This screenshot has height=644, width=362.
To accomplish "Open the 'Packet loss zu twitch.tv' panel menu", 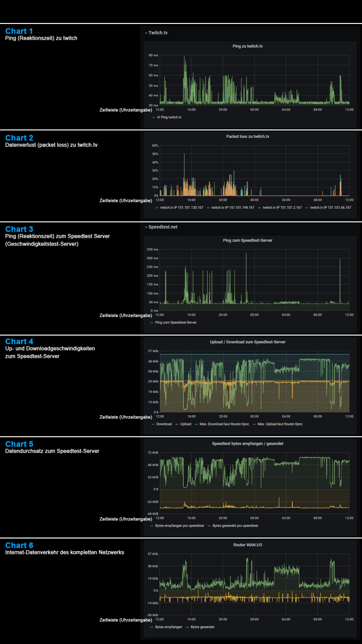I will (x=247, y=137).
